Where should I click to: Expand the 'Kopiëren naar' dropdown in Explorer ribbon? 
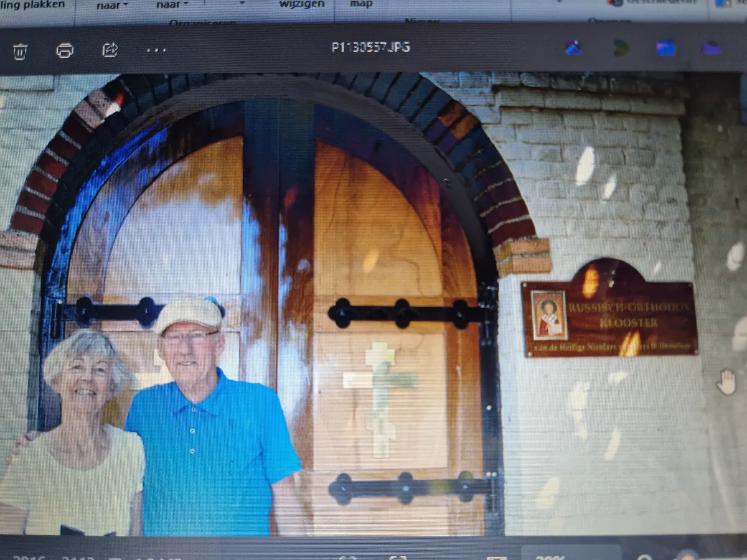[172, 5]
